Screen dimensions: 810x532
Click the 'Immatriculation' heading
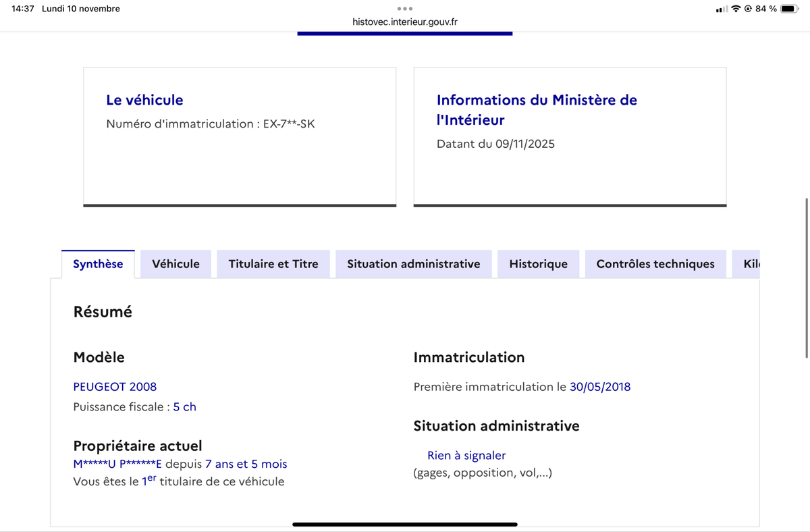[x=469, y=357]
